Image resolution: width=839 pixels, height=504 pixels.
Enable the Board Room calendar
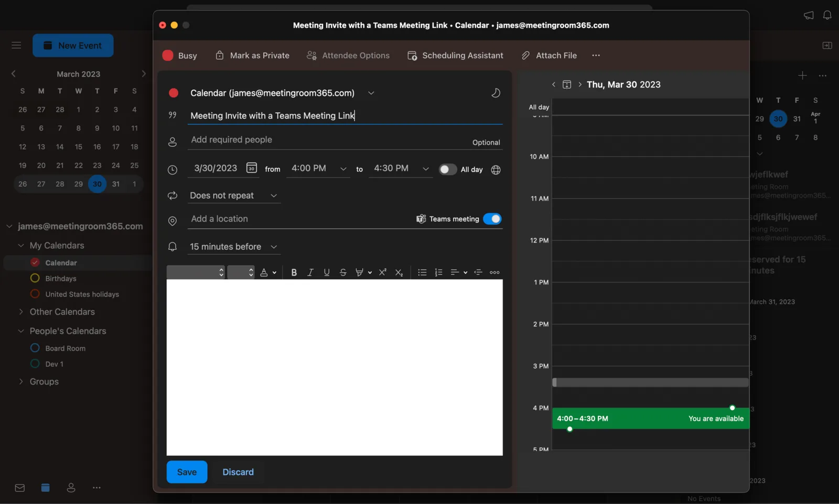click(35, 348)
